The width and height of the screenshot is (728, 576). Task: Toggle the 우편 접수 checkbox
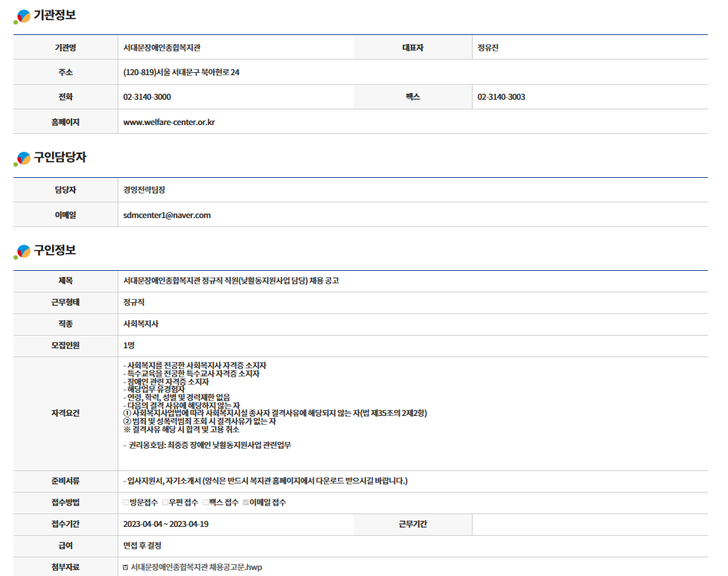[165, 502]
